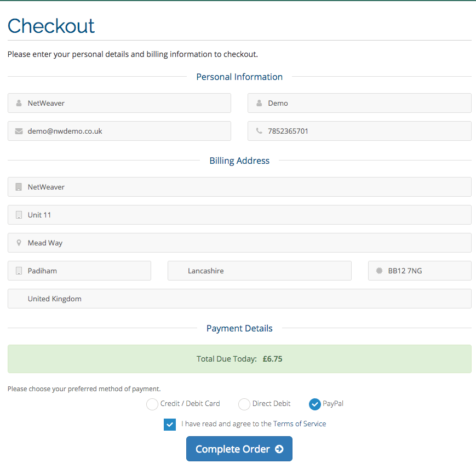
Task: Click the Checkout page heading
Action: coord(51,26)
